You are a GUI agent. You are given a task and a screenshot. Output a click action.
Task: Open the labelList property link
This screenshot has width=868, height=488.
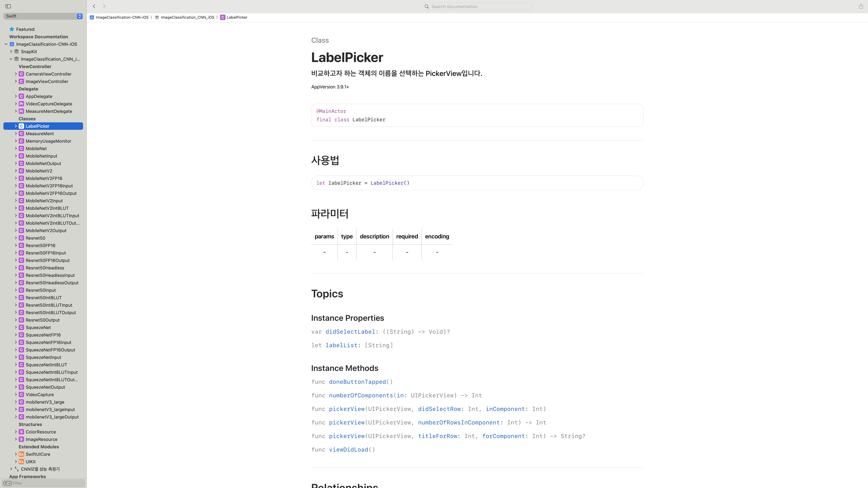point(341,345)
